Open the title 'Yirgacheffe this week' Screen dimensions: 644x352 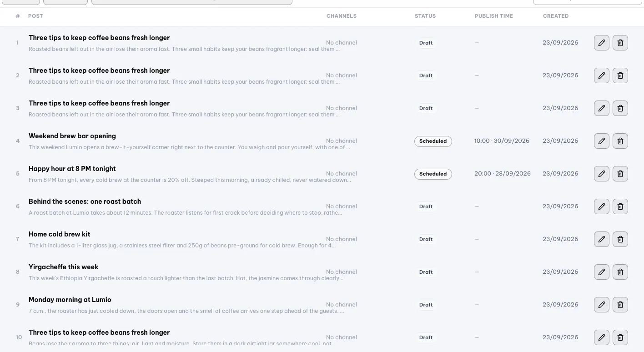pyautogui.click(x=64, y=267)
